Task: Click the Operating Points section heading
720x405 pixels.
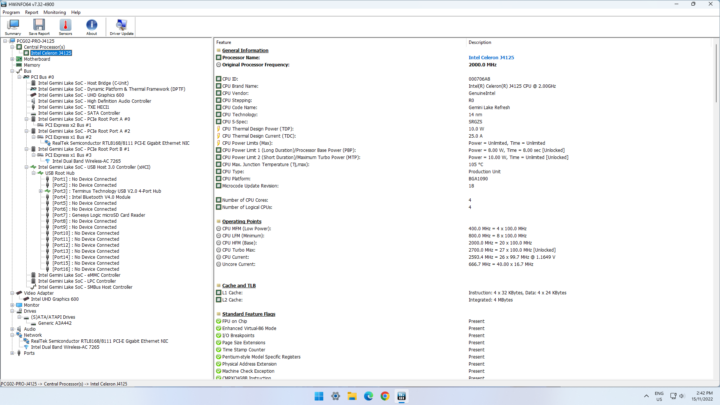Action: point(242,221)
